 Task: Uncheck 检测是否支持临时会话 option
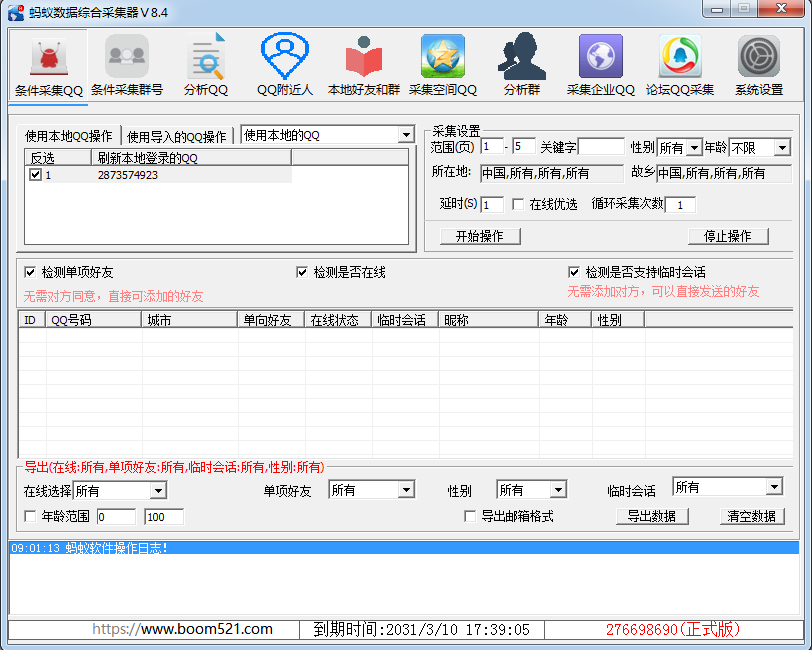(x=574, y=272)
